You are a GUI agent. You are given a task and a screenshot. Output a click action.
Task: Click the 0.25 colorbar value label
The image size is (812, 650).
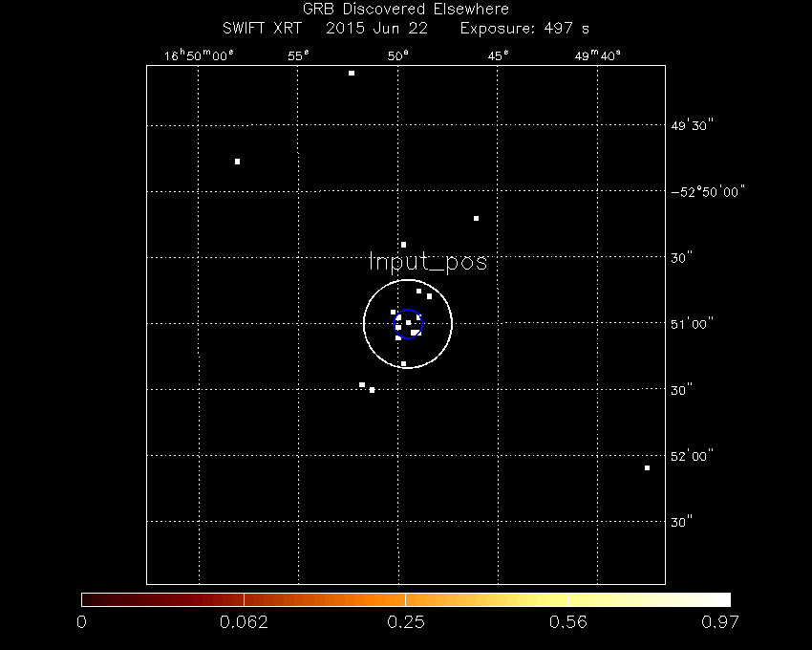(406, 623)
